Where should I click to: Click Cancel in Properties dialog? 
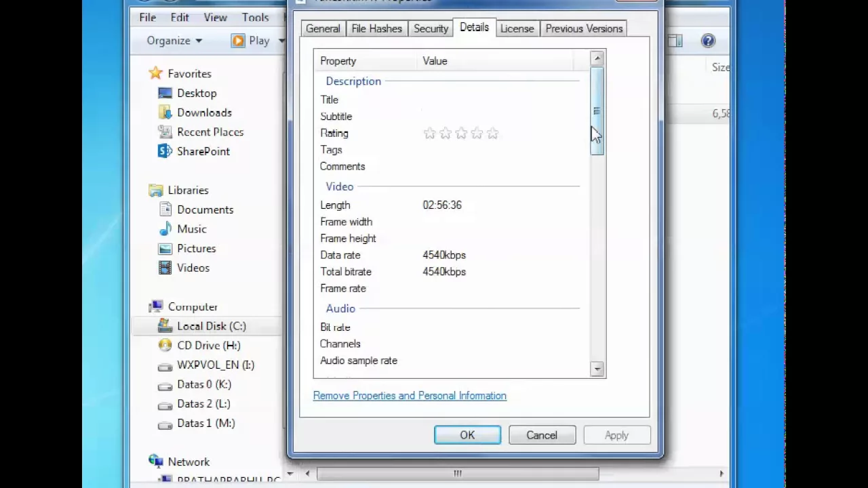(x=542, y=435)
